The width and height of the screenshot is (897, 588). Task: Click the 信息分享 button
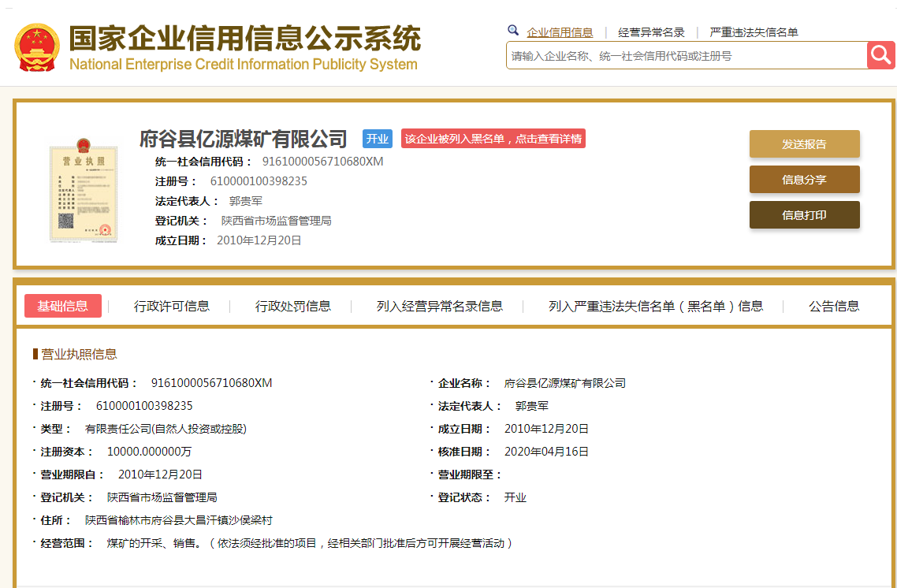(x=804, y=180)
